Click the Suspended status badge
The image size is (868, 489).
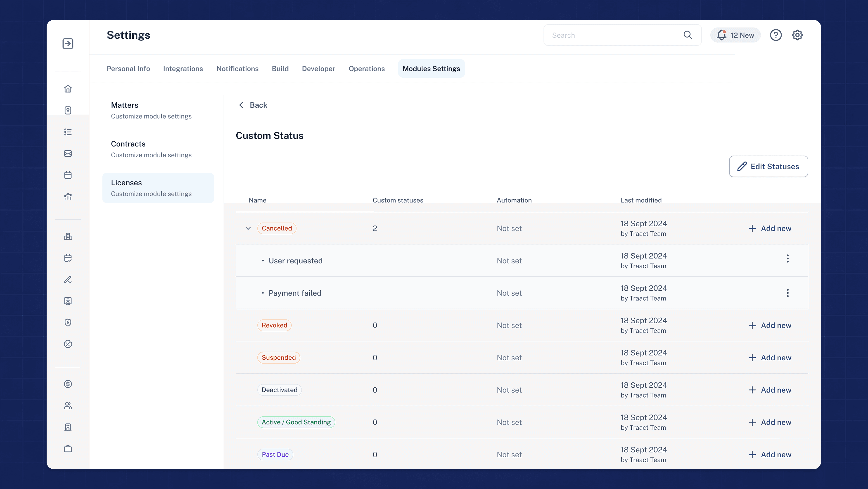coord(279,358)
